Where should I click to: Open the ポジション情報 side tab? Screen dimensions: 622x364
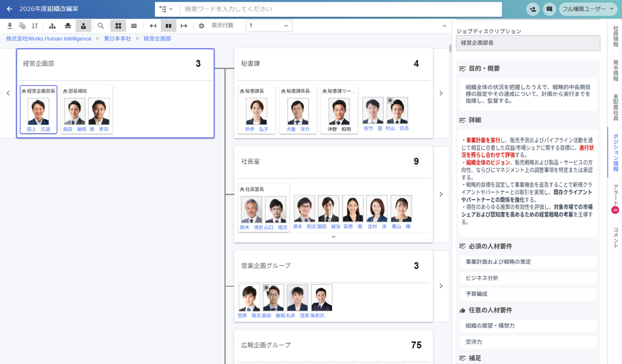(615, 152)
